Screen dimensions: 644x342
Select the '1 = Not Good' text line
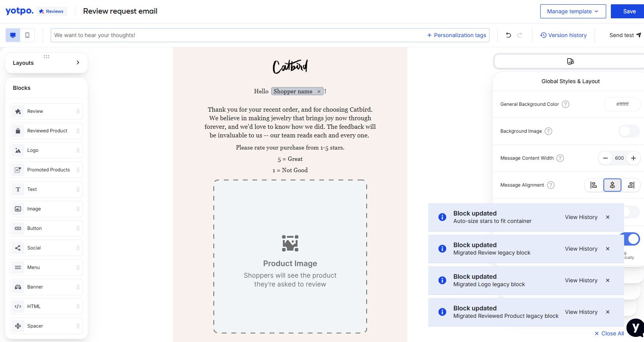click(x=290, y=170)
